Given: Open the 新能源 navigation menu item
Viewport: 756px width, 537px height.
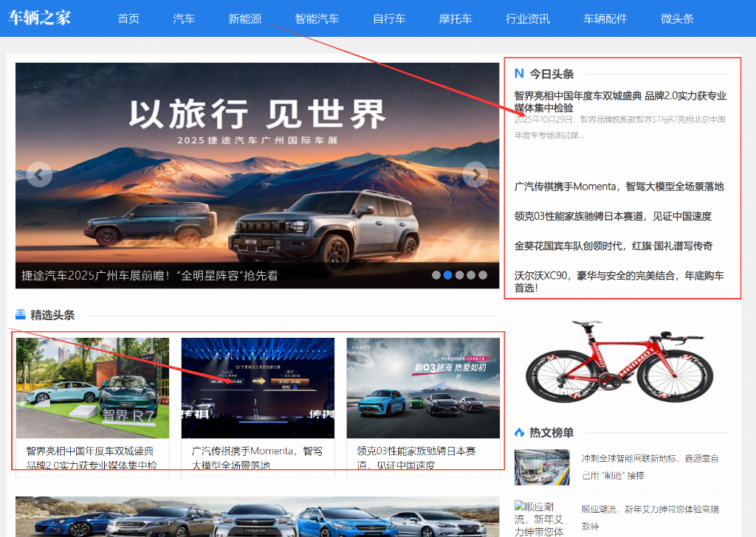Looking at the screenshot, I should (245, 18).
